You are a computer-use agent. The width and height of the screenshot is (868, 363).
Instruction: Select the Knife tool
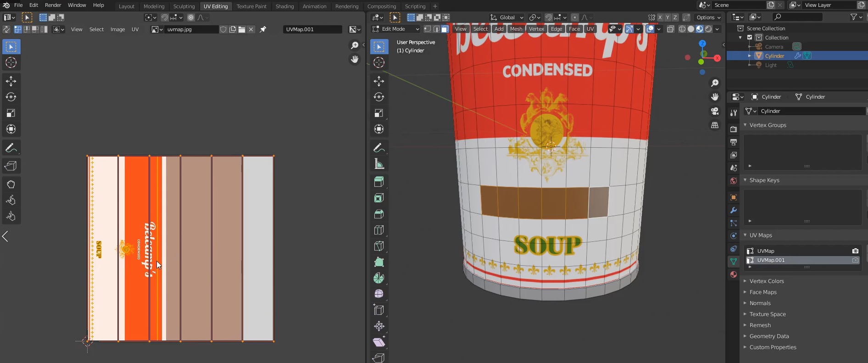pyautogui.click(x=379, y=246)
